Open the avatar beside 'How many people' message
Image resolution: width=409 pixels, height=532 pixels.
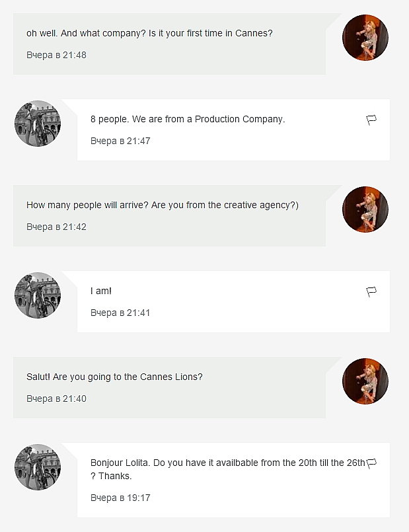point(365,209)
